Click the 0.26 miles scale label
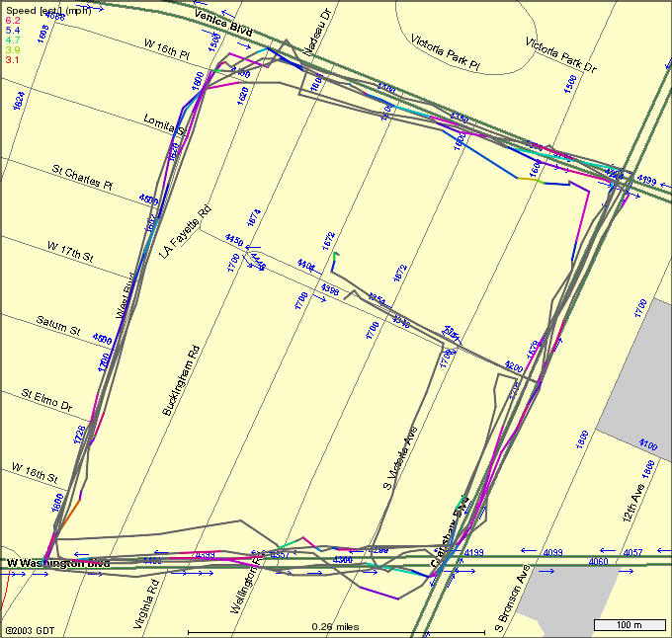The height and width of the screenshot is (638, 672). [x=335, y=626]
